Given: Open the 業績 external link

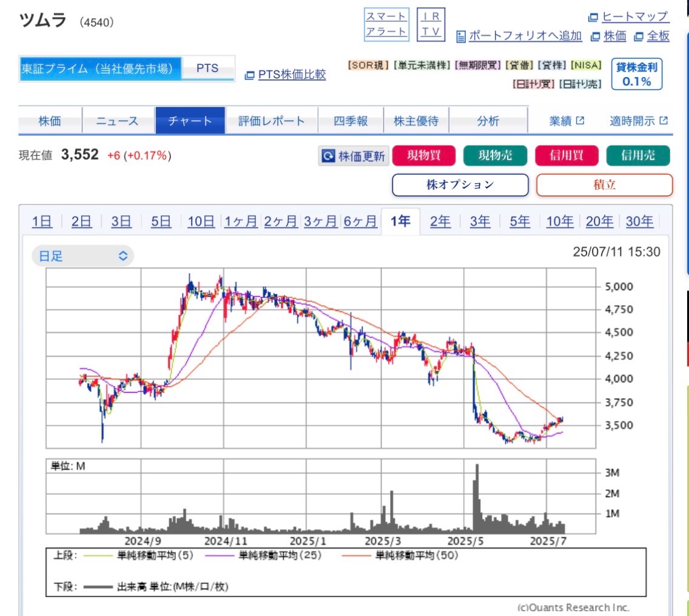Looking at the screenshot, I should (566, 121).
